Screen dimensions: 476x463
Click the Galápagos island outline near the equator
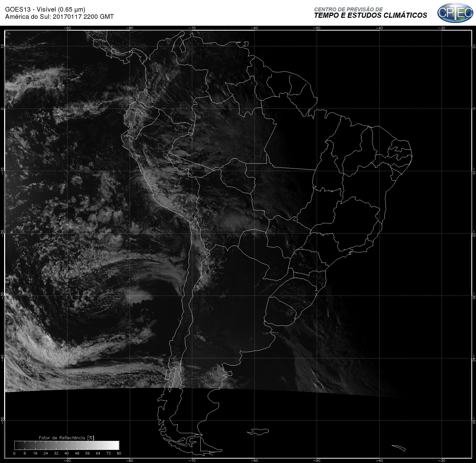coord(59,112)
